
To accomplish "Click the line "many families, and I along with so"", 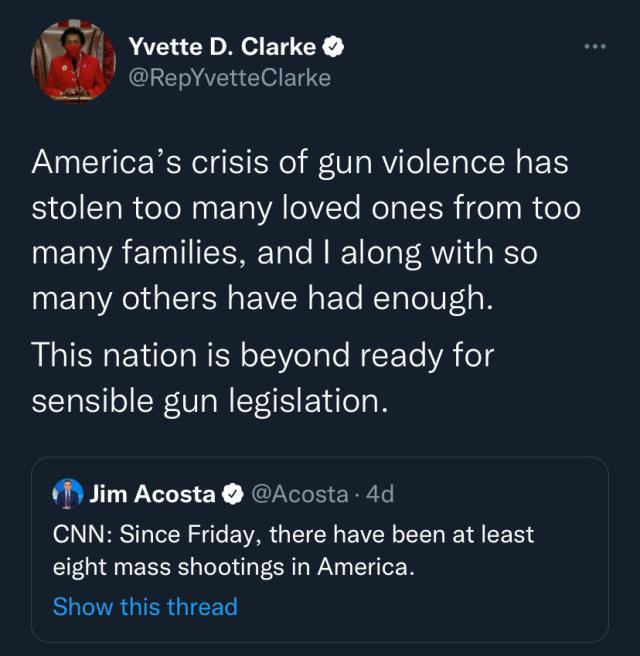I will pyautogui.click(x=284, y=254).
